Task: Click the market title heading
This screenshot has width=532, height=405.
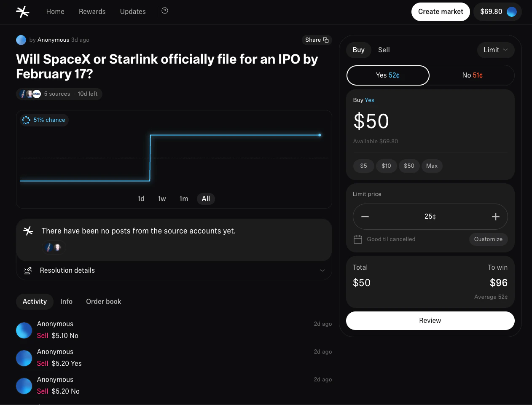Action: tap(167, 67)
